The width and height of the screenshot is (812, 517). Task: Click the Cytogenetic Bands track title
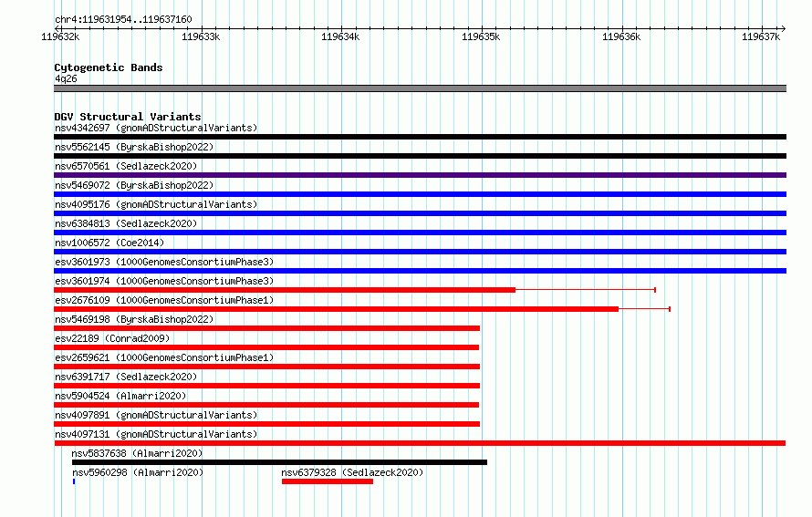coord(109,67)
